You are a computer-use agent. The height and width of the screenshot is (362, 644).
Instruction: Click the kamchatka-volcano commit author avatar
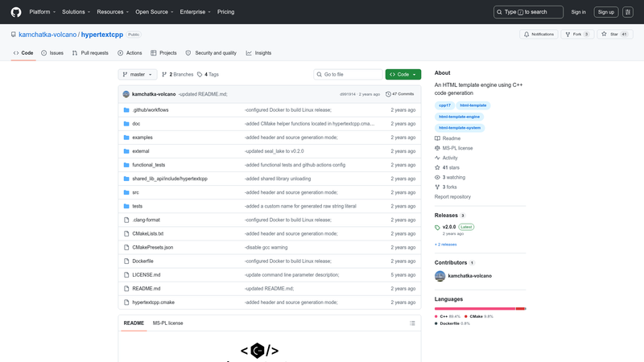[x=126, y=94]
